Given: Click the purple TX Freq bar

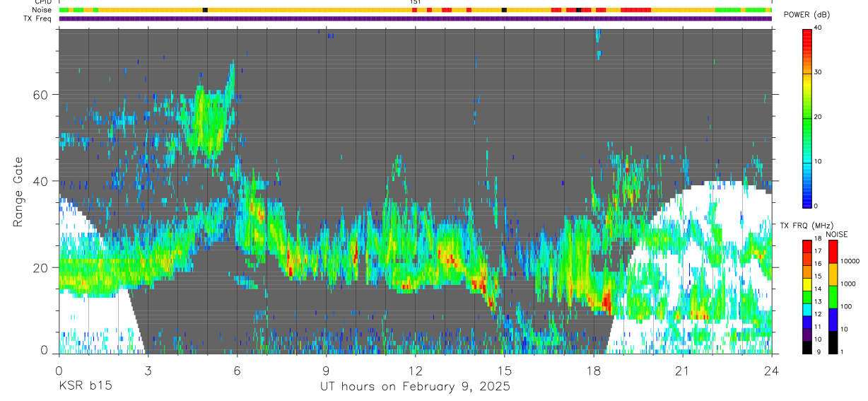Looking at the screenshot, I should [415, 18].
